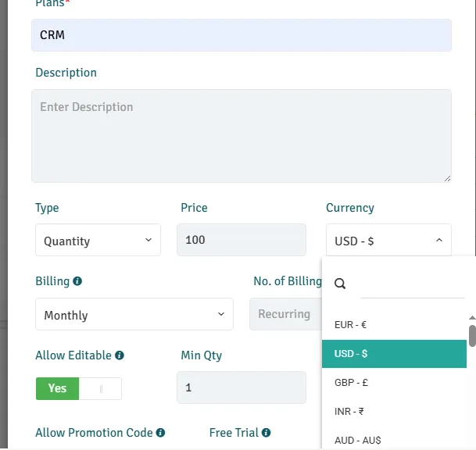This screenshot has width=476, height=450.
Task: Focus the Enter Description textarea
Action: point(242,136)
